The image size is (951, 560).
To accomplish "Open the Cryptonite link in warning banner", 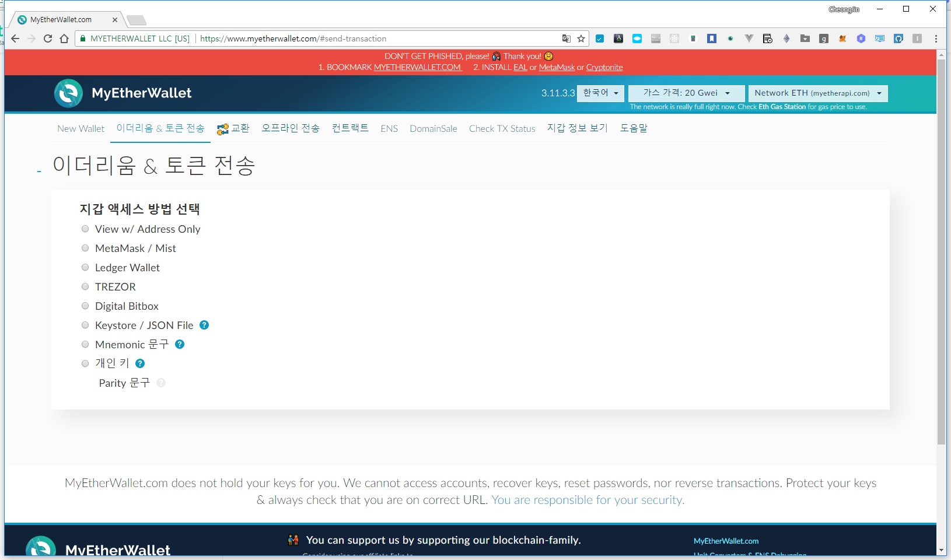I will click(x=604, y=67).
